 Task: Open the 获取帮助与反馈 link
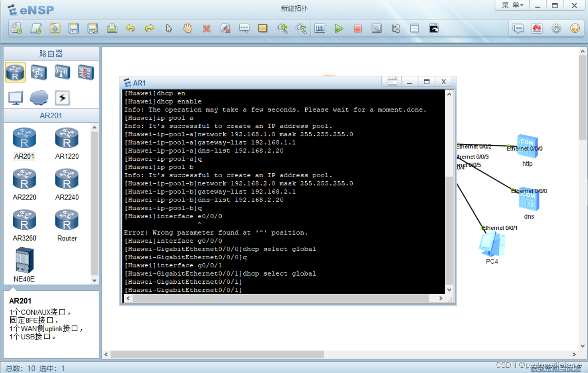(556, 368)
